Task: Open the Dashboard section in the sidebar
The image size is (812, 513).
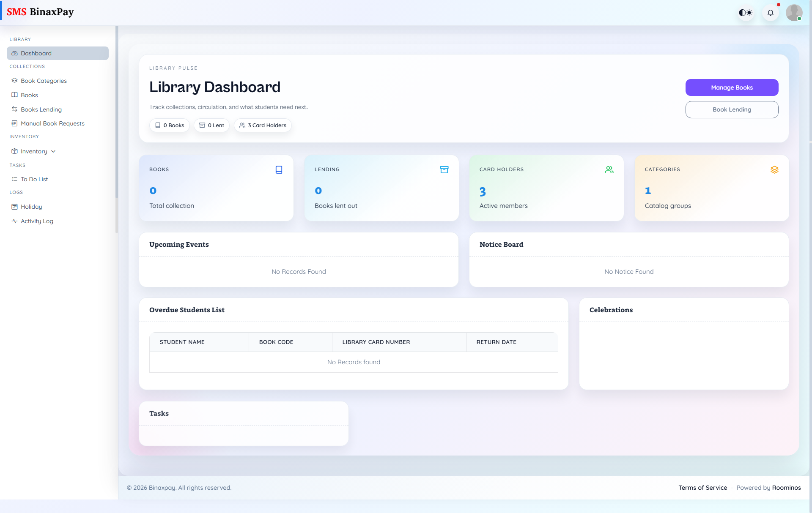Action: coord(36,53)
